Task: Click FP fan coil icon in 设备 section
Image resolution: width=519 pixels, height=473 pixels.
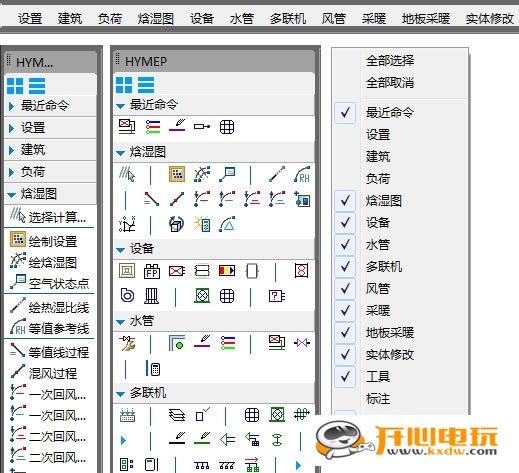Action: click(x=152, y=271)
